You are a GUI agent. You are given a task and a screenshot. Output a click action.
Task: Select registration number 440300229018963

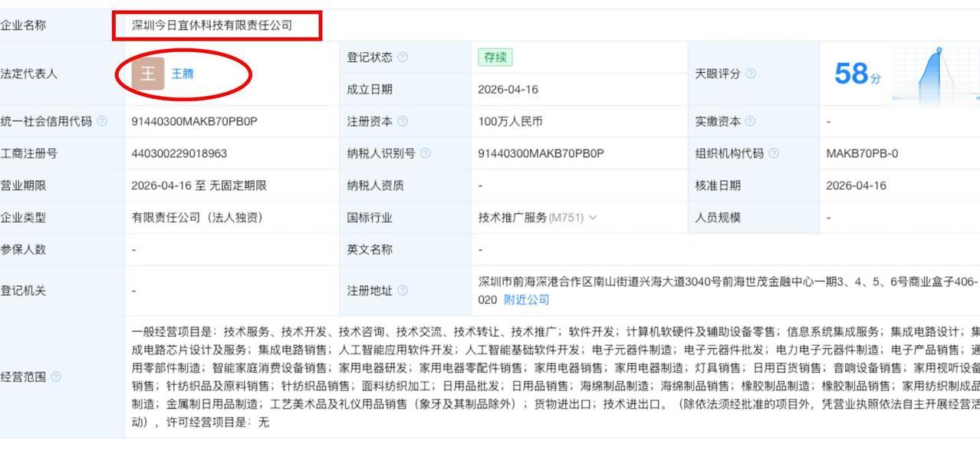179,153
